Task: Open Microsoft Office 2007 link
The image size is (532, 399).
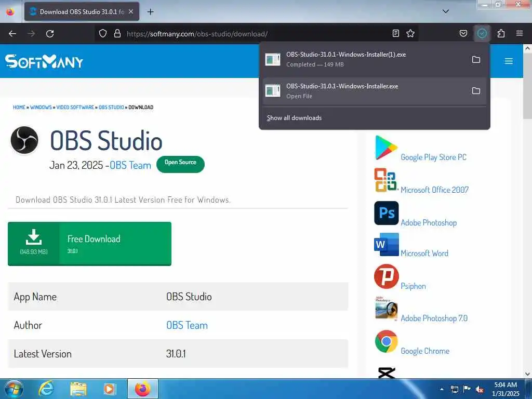Action: point(435,190)
